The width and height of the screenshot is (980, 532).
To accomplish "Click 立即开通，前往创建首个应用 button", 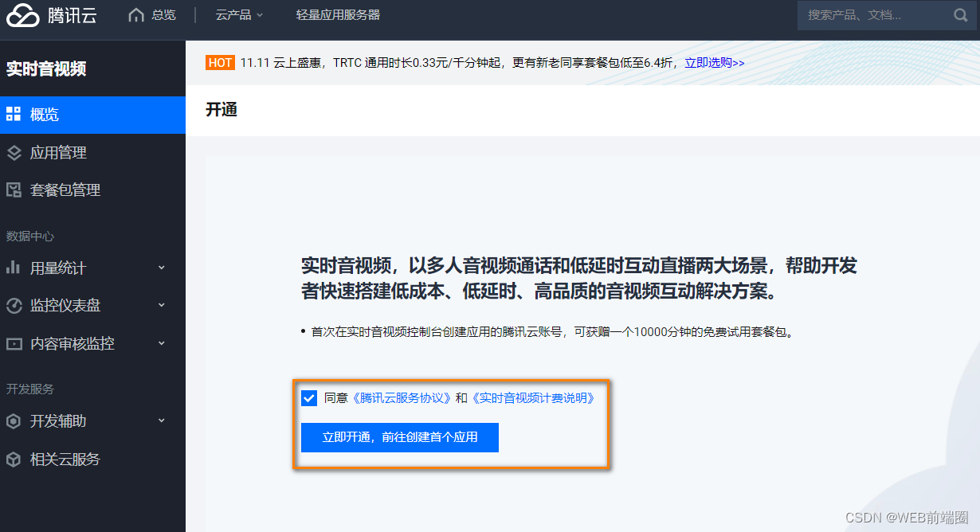I will pos(400,437).
